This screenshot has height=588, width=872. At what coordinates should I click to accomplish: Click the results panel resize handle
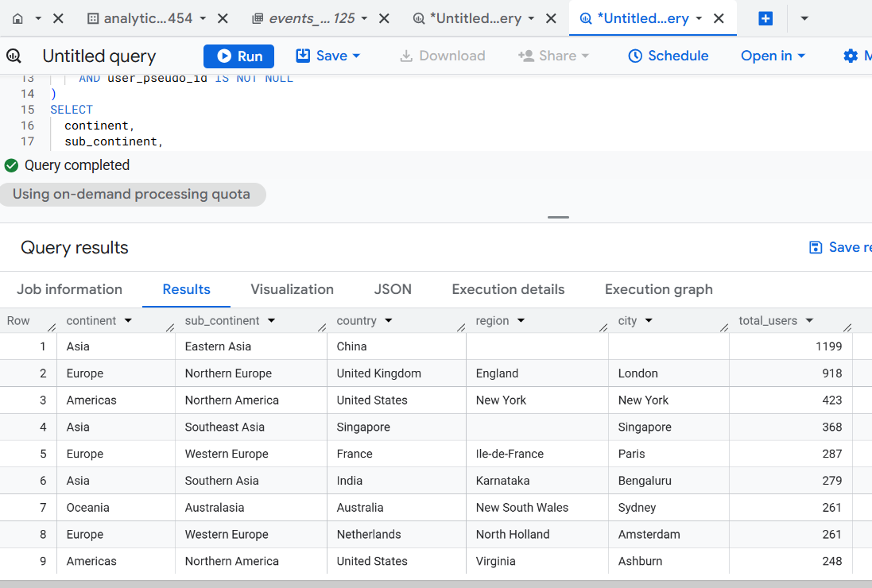[x=558, y=217]
